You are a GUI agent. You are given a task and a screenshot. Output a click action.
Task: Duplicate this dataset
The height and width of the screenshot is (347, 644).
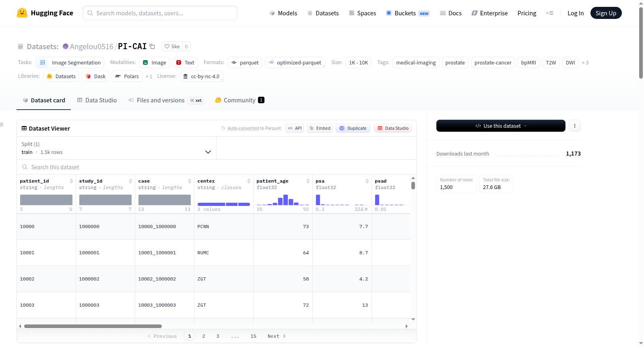tap(353, 128)
